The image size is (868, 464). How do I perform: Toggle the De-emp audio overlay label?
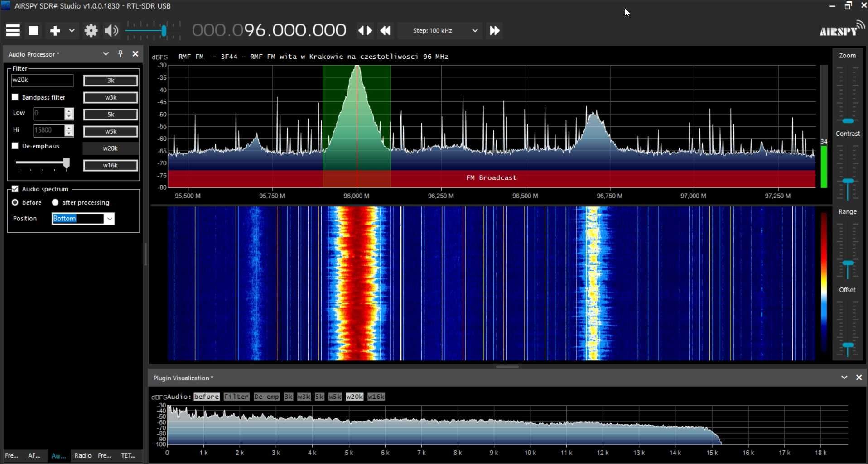click(x=266, y=397)
